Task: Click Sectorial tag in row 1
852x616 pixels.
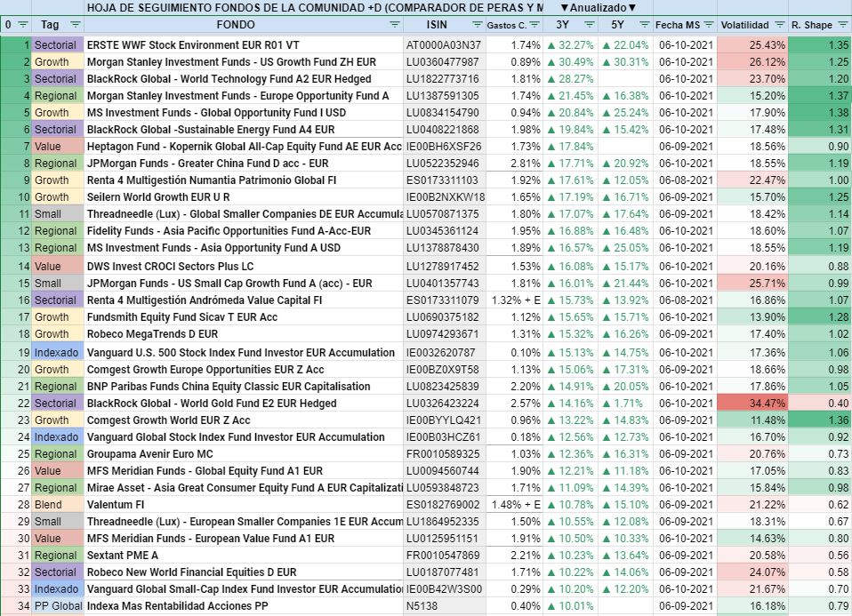Action: click(58, 45)
